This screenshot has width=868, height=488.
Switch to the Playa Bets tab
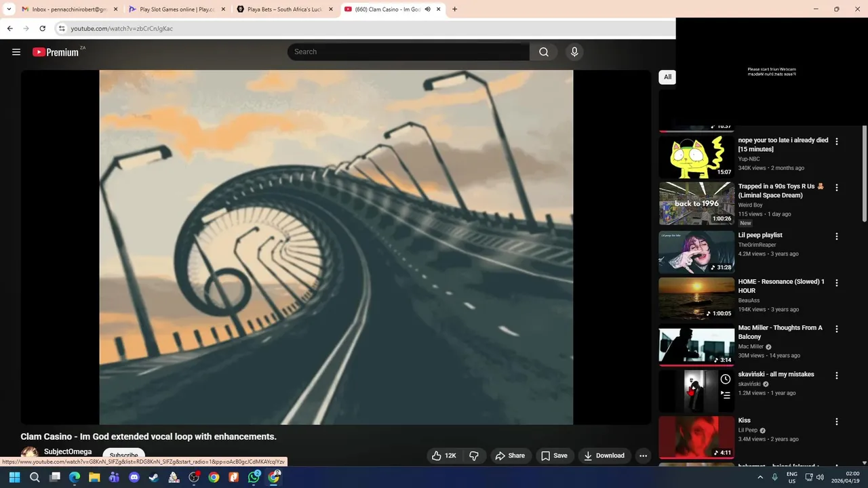tap(283, 9)
